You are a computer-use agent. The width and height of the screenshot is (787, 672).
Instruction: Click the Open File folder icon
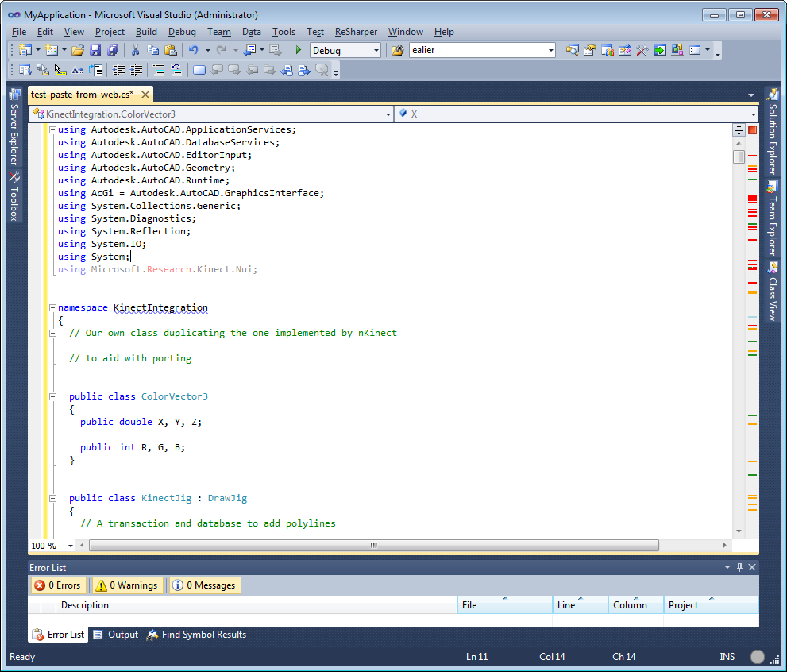point(78,50)
